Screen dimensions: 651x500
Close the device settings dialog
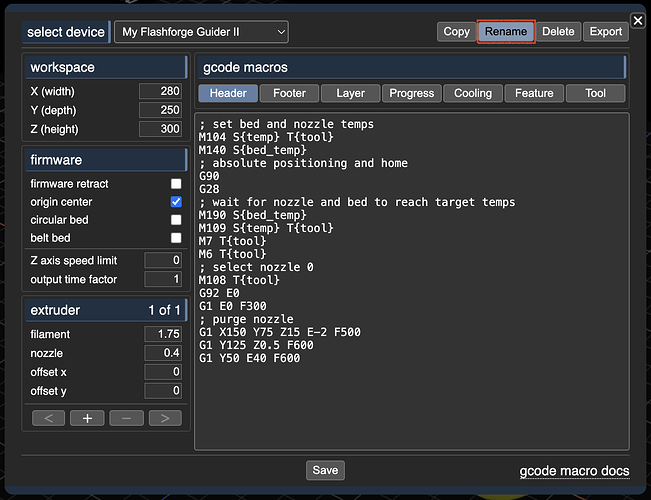pyautogui.click(x=638, y=20)
